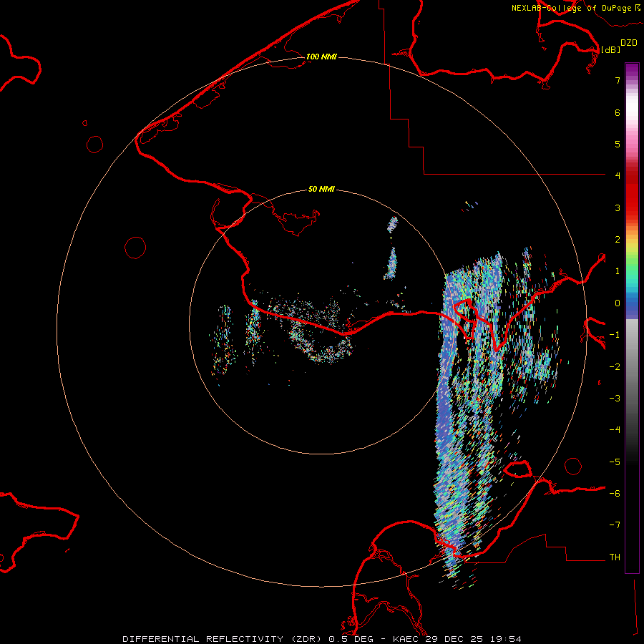Click the 5 value on color scale
This screenshot has height=644, width=644.
point(618,144)
